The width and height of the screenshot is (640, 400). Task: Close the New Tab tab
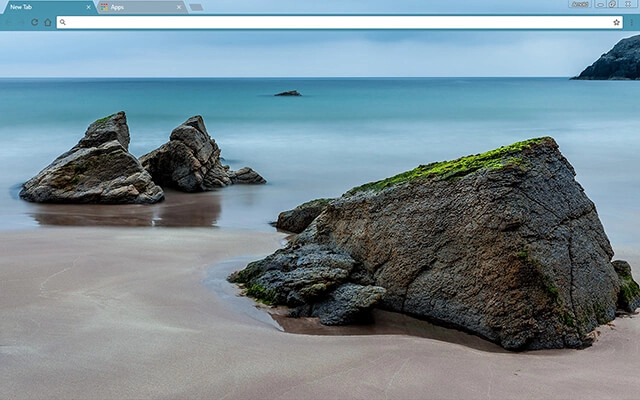[89, 7]
